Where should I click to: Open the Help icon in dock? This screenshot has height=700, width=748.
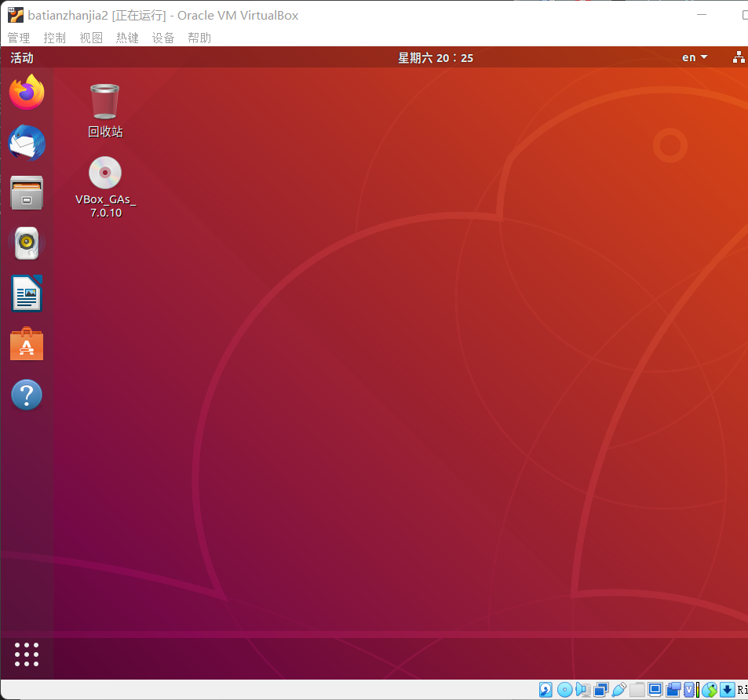pyautogui.click(x=27, y=395)
